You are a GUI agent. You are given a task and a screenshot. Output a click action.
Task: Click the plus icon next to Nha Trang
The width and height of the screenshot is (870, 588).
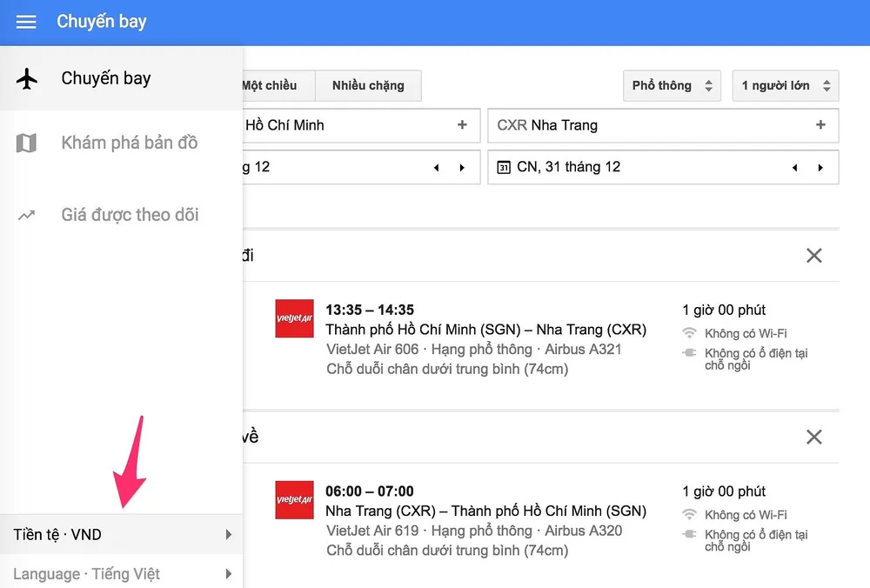820,125
